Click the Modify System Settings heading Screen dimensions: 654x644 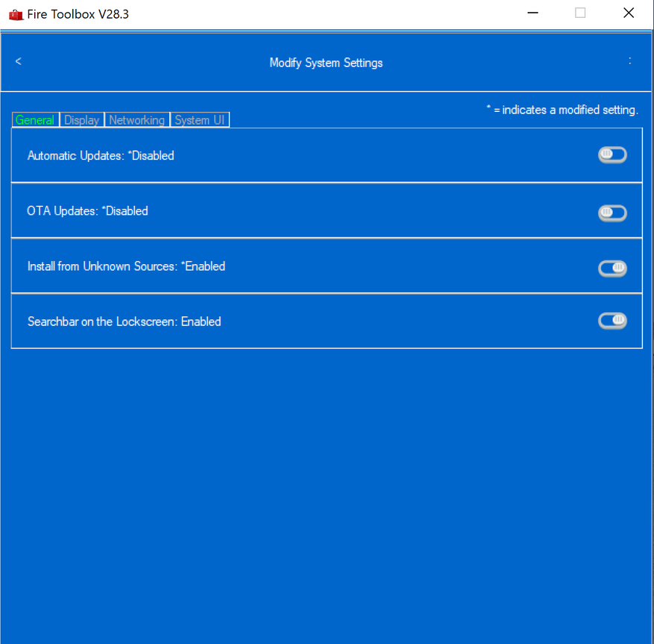click(326, 63)
